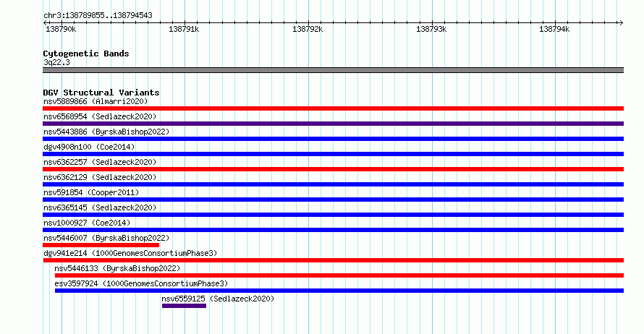The height and width of the screenshot is (334, 644).
Task: Click the 138790k ruler tick label
Action: tap(61, 29)
